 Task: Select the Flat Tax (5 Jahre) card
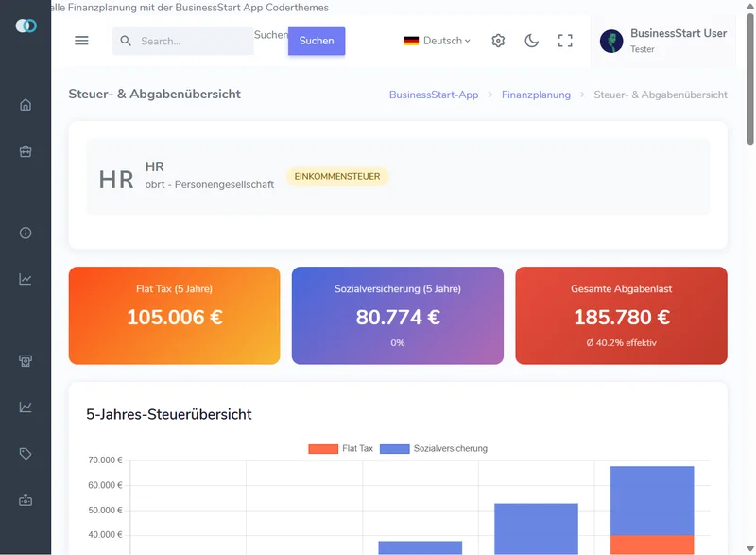174,316
